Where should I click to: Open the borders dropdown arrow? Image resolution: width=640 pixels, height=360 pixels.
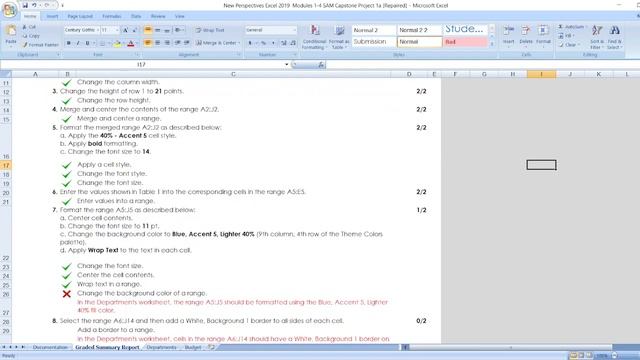click(x=109, y=43)
